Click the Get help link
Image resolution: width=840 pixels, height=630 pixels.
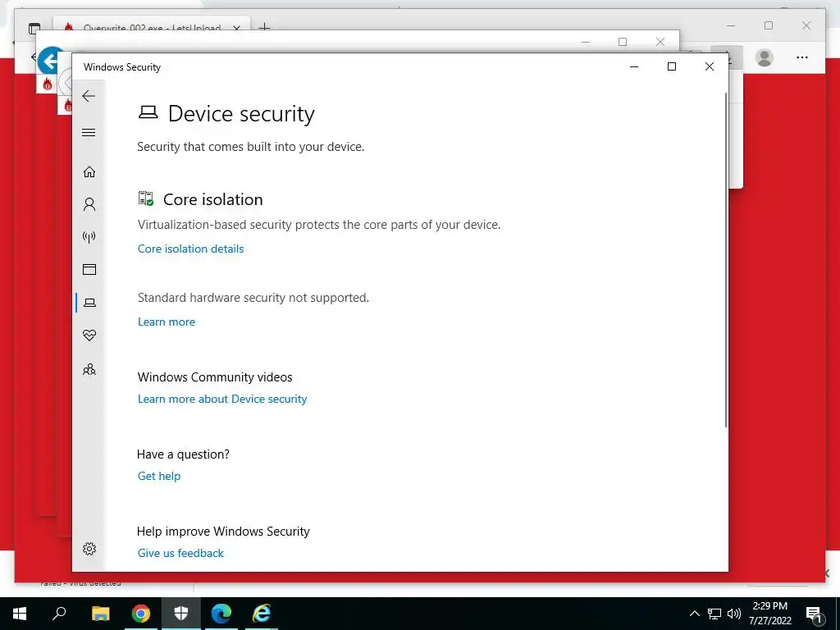(x=159, y=476)
